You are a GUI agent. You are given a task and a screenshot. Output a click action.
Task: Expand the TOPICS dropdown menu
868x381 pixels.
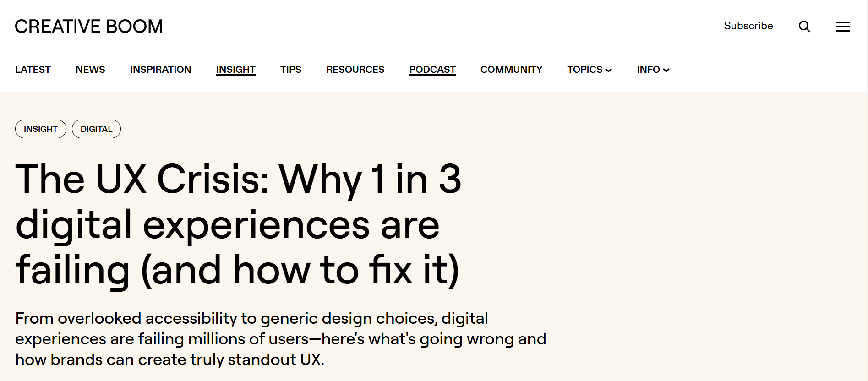589,70
